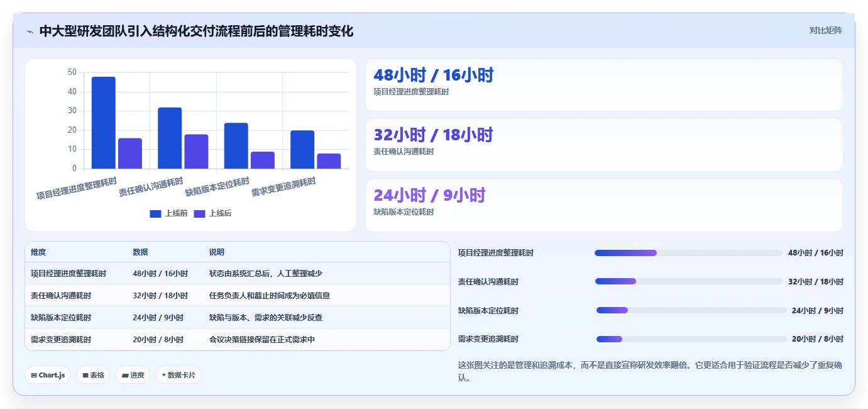Click the 维度 table column header

(38, 252)
